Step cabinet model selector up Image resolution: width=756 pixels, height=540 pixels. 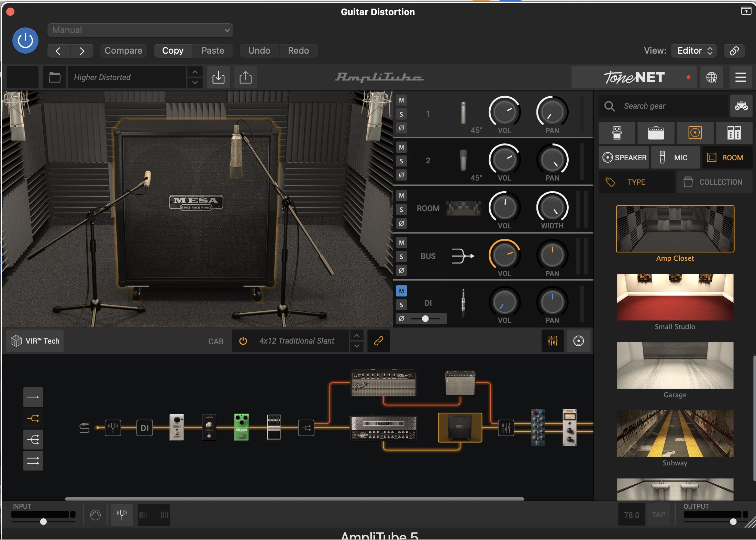[357, 336]
